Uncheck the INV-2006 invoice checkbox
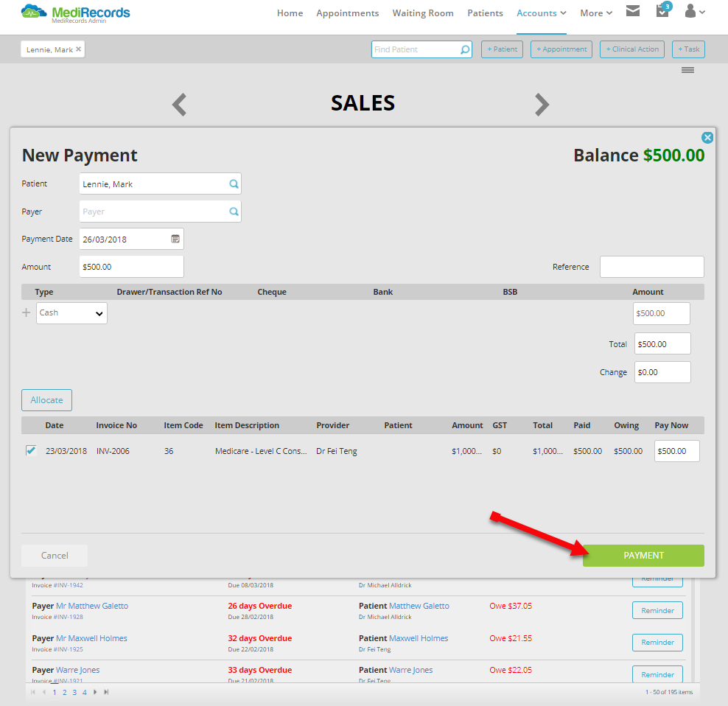Viewport: 728px width, 706px height. [x=31, y=450]
